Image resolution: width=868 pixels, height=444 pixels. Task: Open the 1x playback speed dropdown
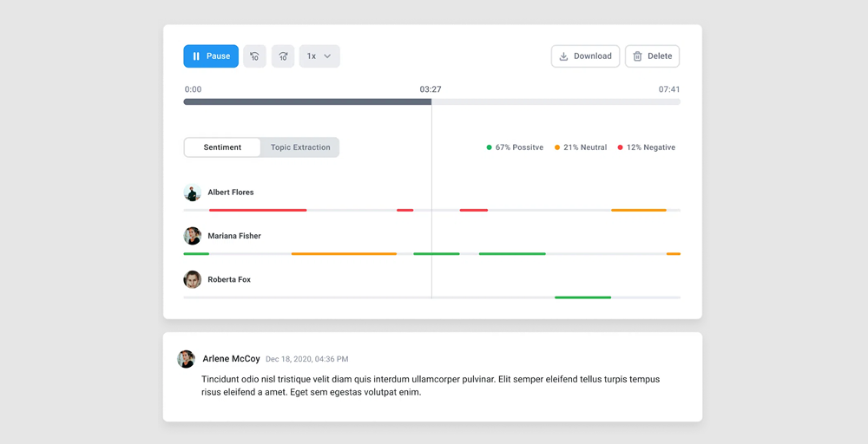319,56
